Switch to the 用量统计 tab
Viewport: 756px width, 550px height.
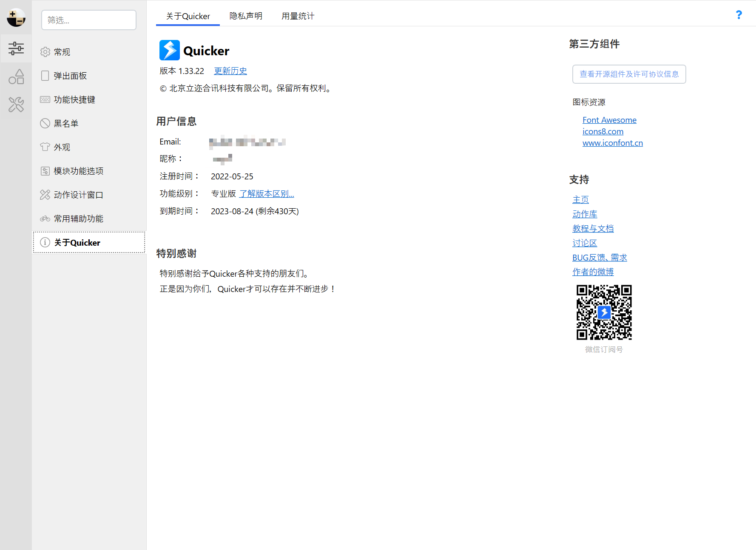pyautogui.click(x=298, y=16)
